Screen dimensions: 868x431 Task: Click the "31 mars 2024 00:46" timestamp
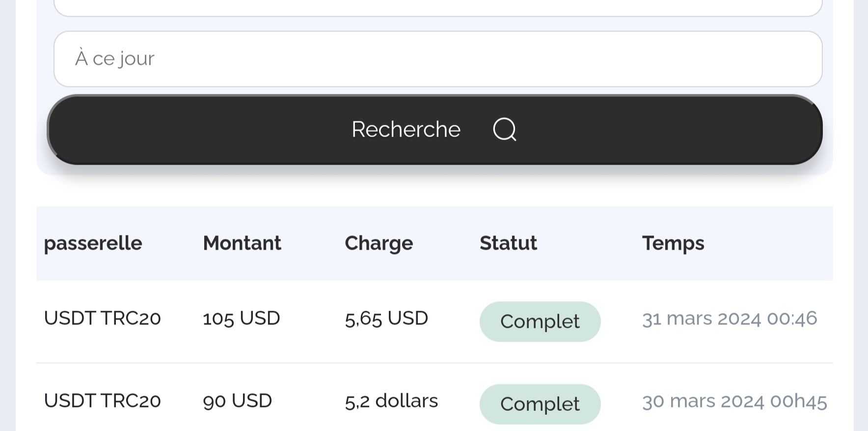730,318
